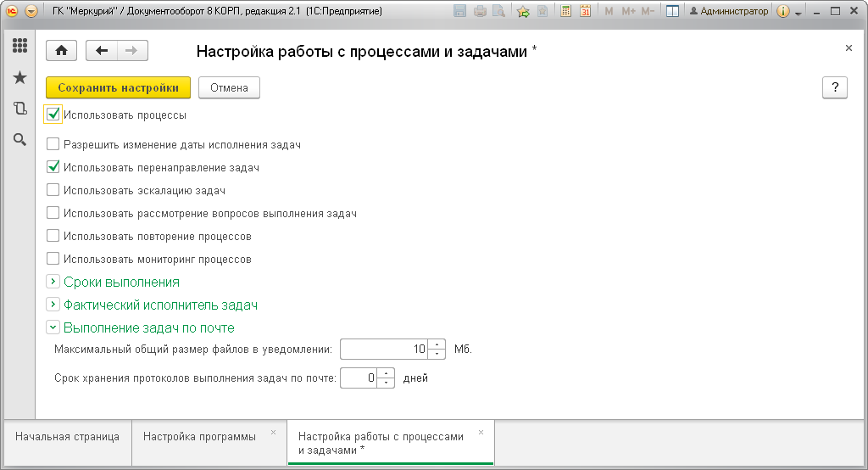The height and width of the screenshot is (470, 868).
Task: Close the form with the X near the title
Action: pos(849,48)
